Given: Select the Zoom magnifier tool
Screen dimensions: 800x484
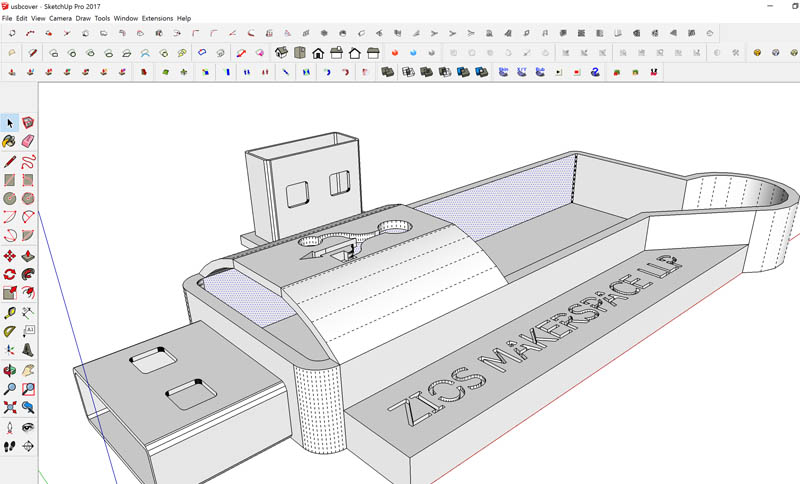Looking at the screenshot, I should (10, 389).
